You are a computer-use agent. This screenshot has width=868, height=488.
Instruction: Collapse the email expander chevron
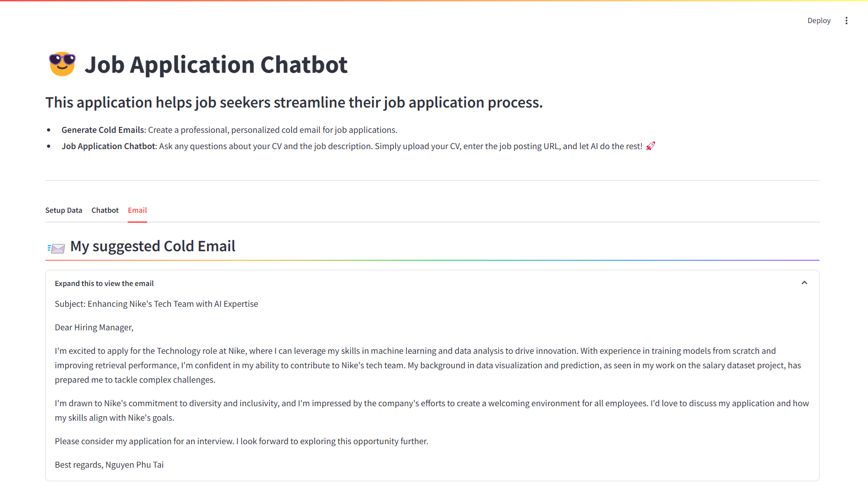click(804, 283)
